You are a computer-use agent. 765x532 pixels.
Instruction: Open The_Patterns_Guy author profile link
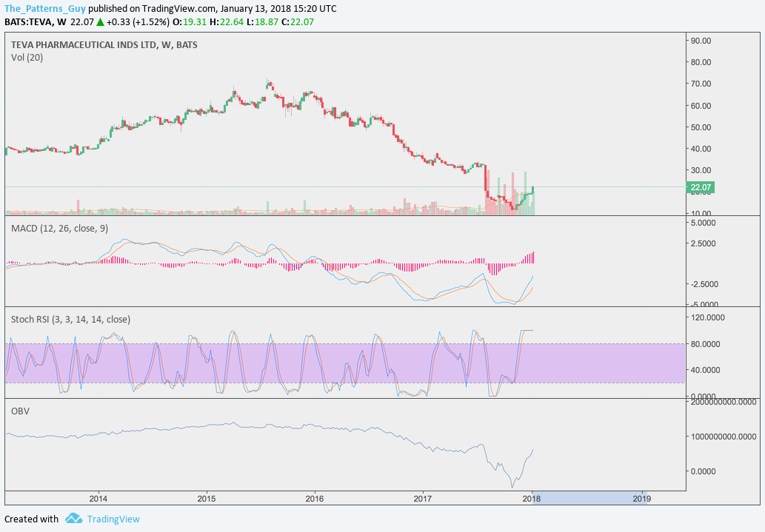pos(45,9)
